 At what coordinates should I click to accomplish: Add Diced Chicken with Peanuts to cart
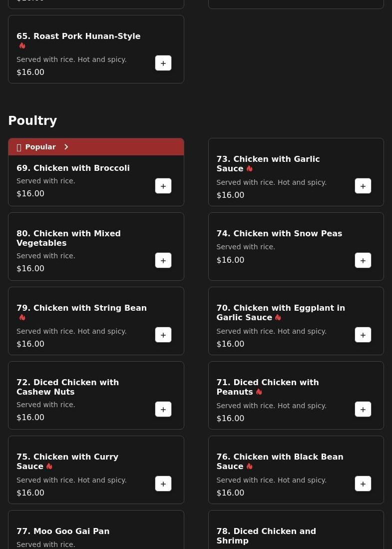coord(363,409)
